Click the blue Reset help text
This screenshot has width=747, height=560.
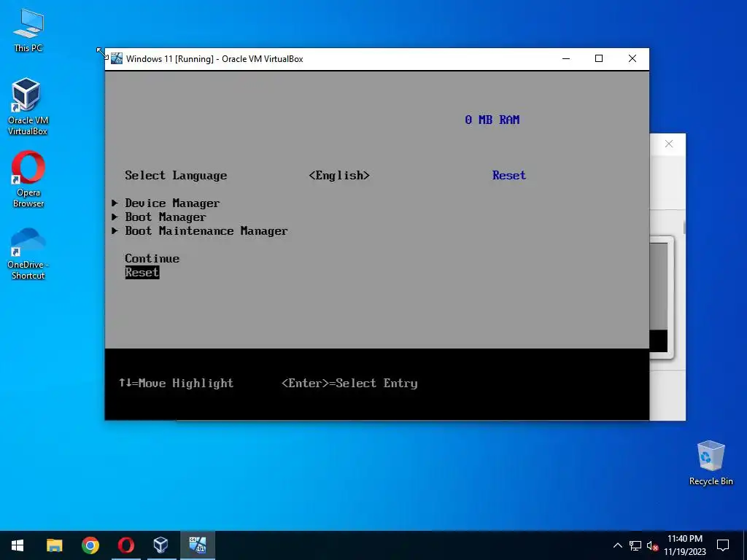508,175
